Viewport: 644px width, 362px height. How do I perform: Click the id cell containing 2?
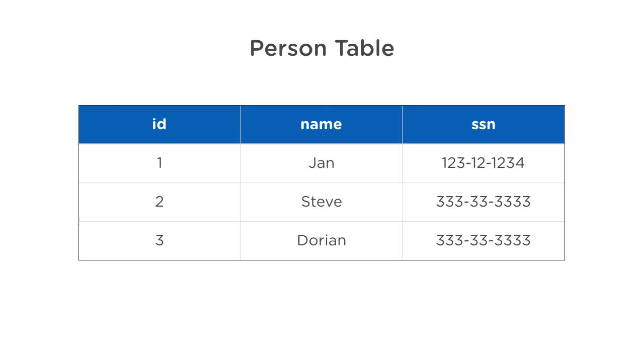(159, 202)
